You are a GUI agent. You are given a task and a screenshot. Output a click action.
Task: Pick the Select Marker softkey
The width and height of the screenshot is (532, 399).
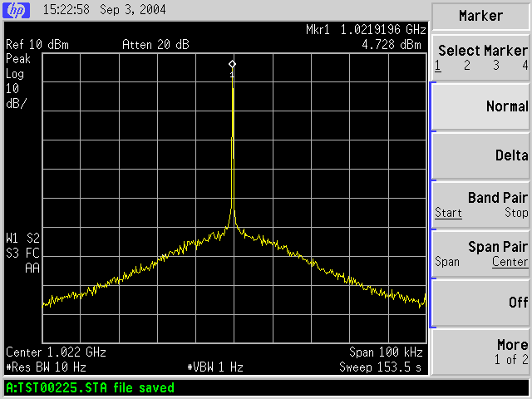(480, 57)
